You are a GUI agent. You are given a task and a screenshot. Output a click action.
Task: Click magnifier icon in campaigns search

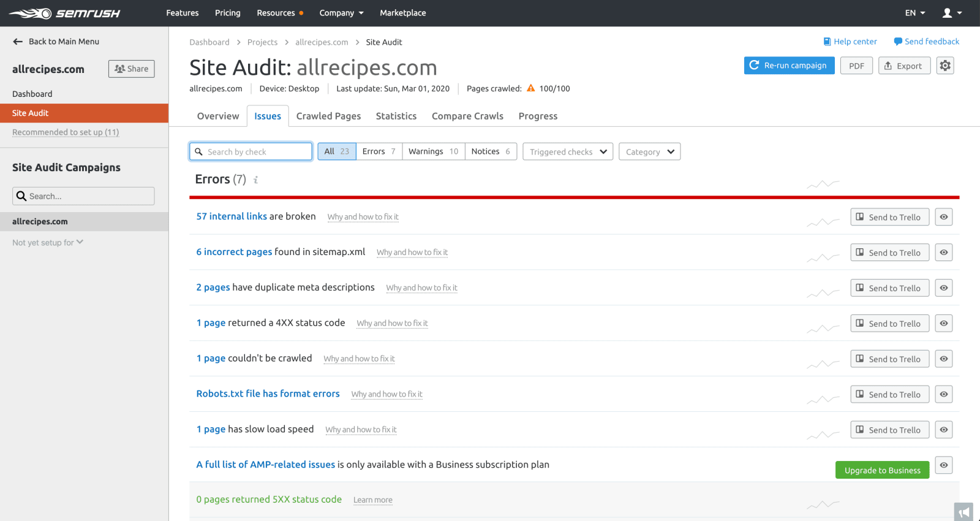click(x=21, y=196)
